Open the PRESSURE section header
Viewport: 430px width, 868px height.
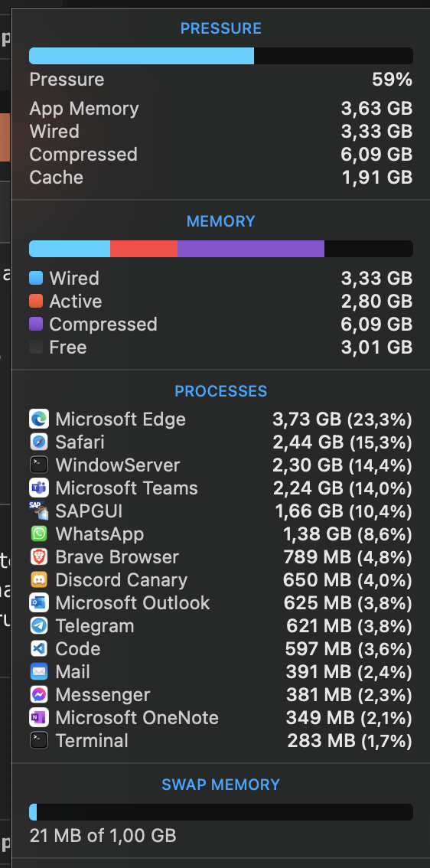(x=221, y=28)
